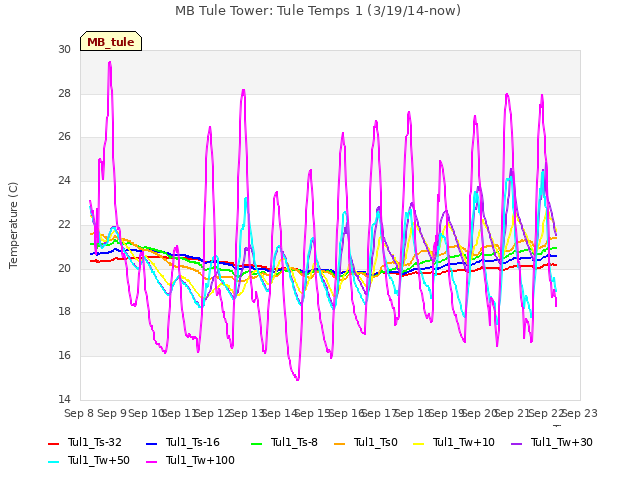Click the y-axis value 28
This screenshot has width=640, height=480.
64,93
